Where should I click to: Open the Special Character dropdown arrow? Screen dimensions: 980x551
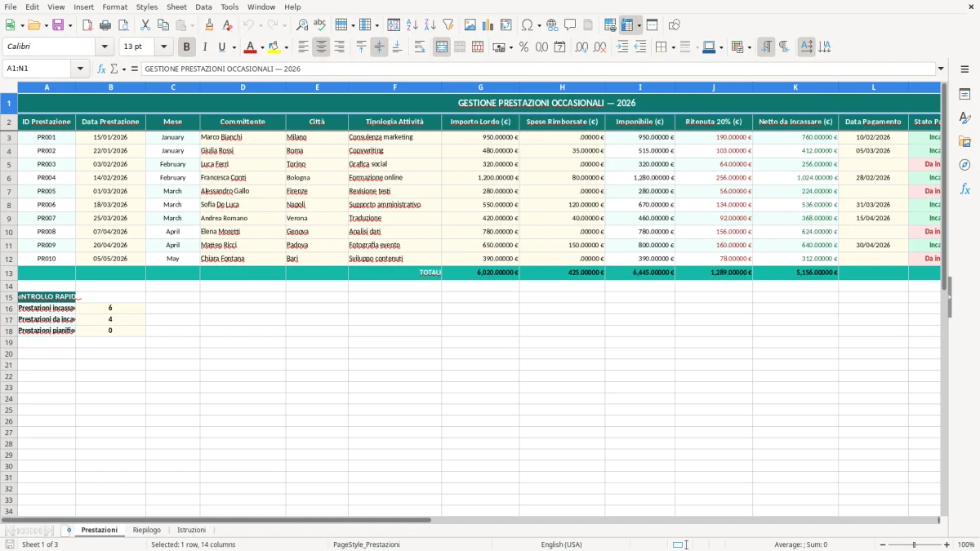click(x=539, y=25)
